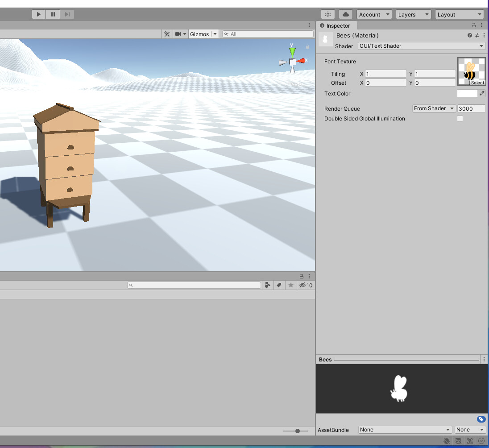This screenshot has height=448, width=489.
Task: Open the Unity Collaborate cloud icon
Action: pyautogui.click(x=346, y=14)
